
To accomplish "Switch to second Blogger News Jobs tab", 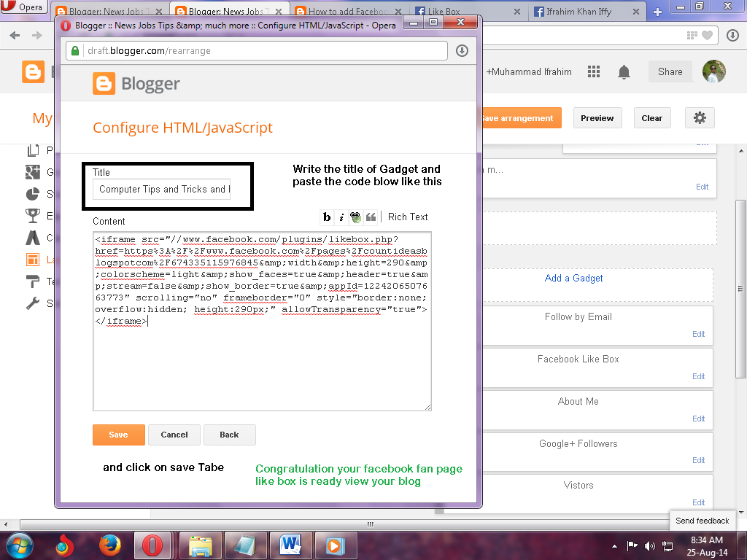I will click(228, 12).
